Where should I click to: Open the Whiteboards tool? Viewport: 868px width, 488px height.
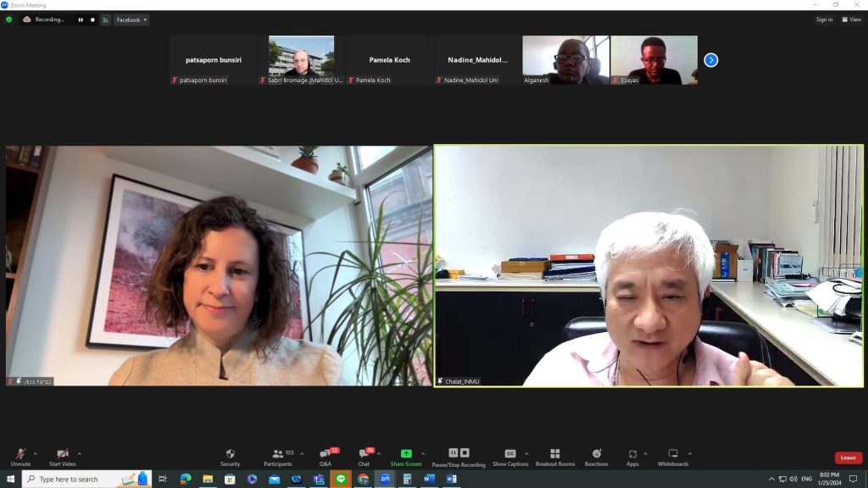pyautogui.click(x=673, y=456)
